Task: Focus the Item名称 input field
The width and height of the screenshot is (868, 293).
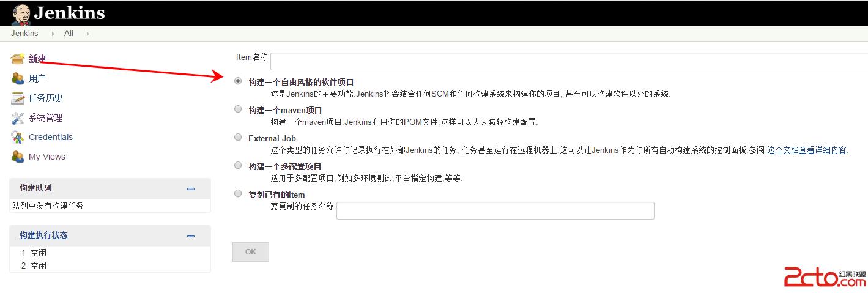Action: pos(569,62)
